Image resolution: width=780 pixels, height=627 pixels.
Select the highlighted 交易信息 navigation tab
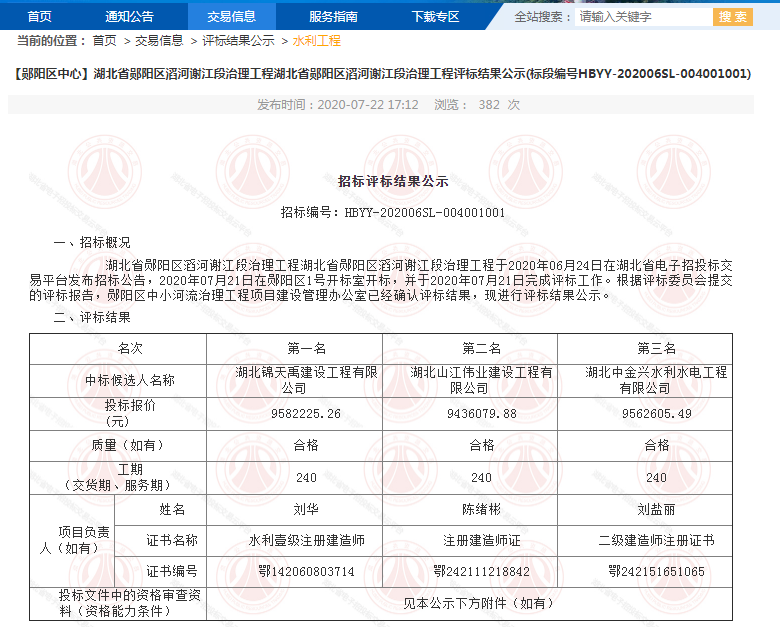coord(231,16)
